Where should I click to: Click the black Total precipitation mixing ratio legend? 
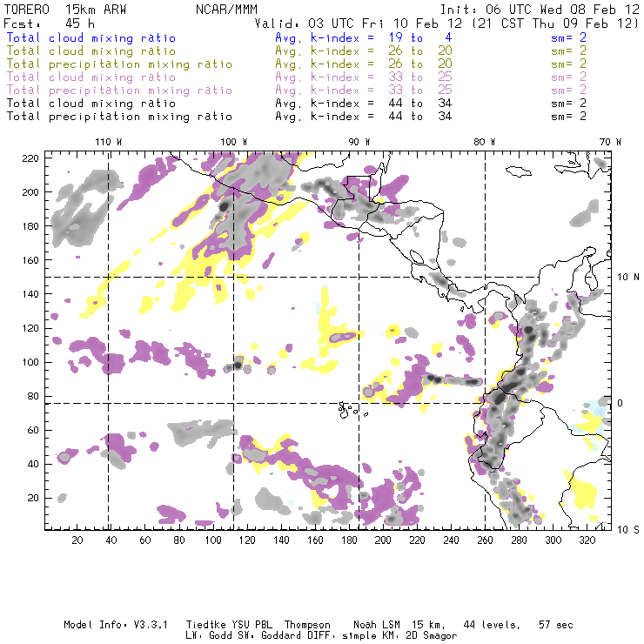tap(119, 117)
